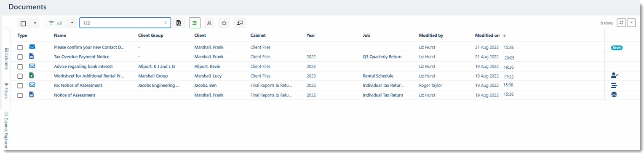Click the Word icon for Tax Overdue Payment Notice

tap(31, 56)
